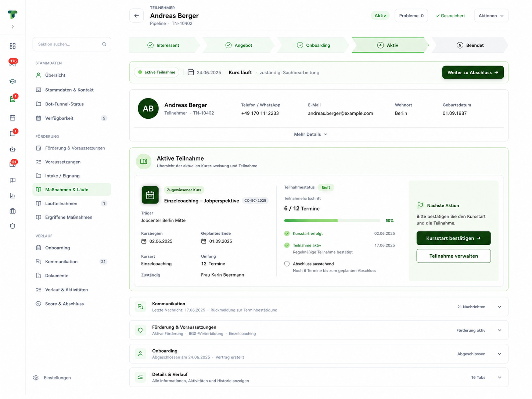The width and height of the screenshot is (532, 399).
Task: Click the graduation cap icon in the icon rail
Action: click(x=12, y=81)
